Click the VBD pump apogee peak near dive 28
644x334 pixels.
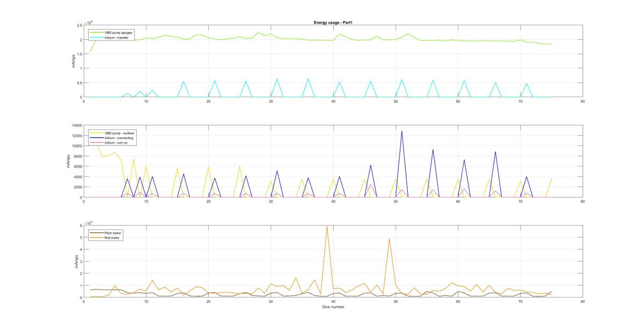point(259,33)
